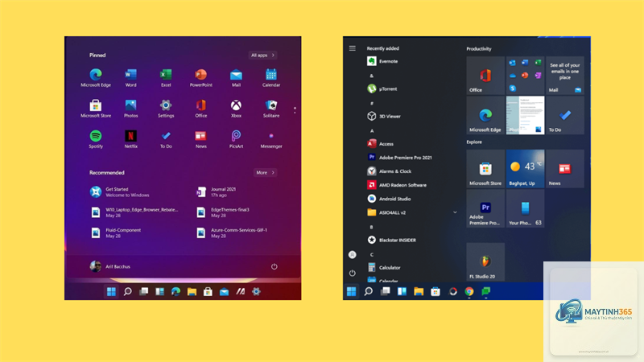This screenshot has width=644, height=362.
Task: Open the Baghpat weather tile
Action: 526,169
